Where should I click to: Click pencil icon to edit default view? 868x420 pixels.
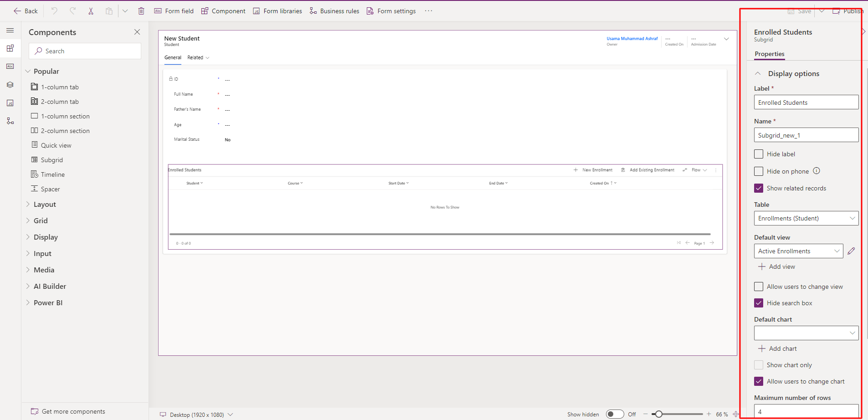coord(851,251)
